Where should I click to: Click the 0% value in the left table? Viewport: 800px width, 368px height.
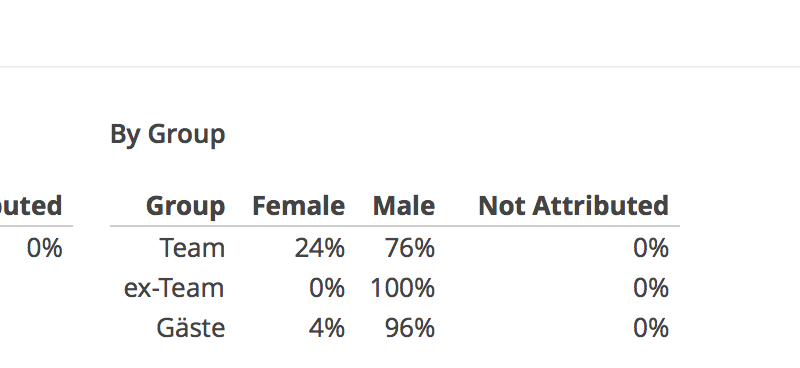[x=44, y=248]
